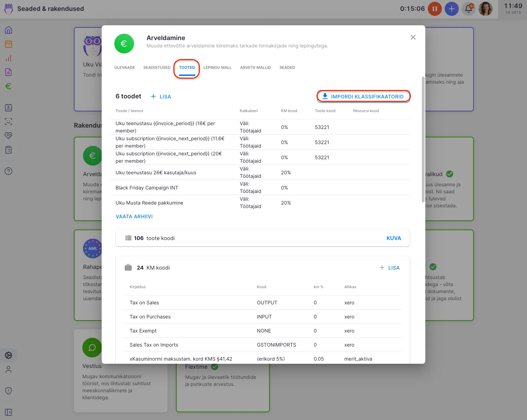This screenshot has width=527, height=420.
Task: Collapse the sidebar panel icon
Action: (8, 412)
